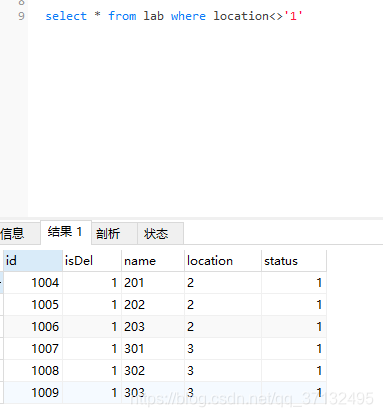
Task: Switch to the 剖析 tab
Action: coord(114,233)
